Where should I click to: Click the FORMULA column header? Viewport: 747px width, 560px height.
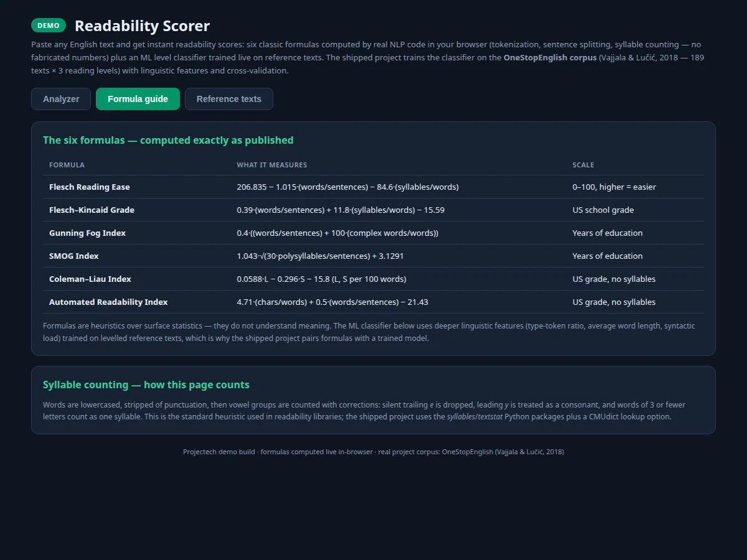tap(67, 165)
